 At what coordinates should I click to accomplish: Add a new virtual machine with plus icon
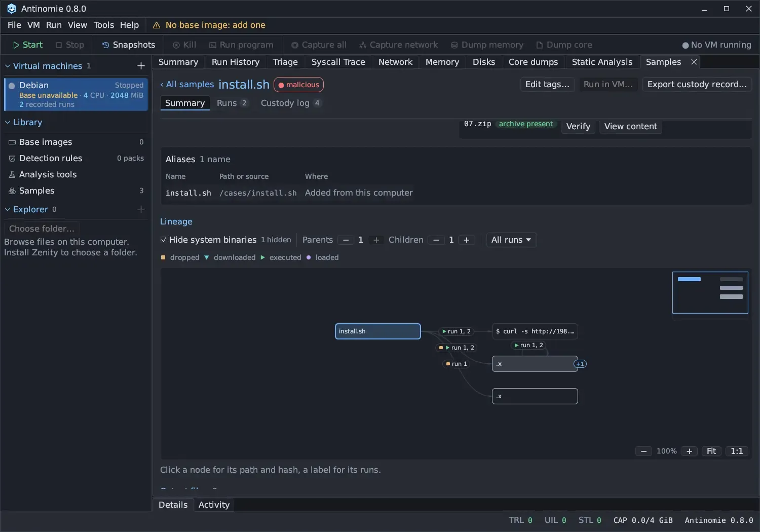coord(141,66)
